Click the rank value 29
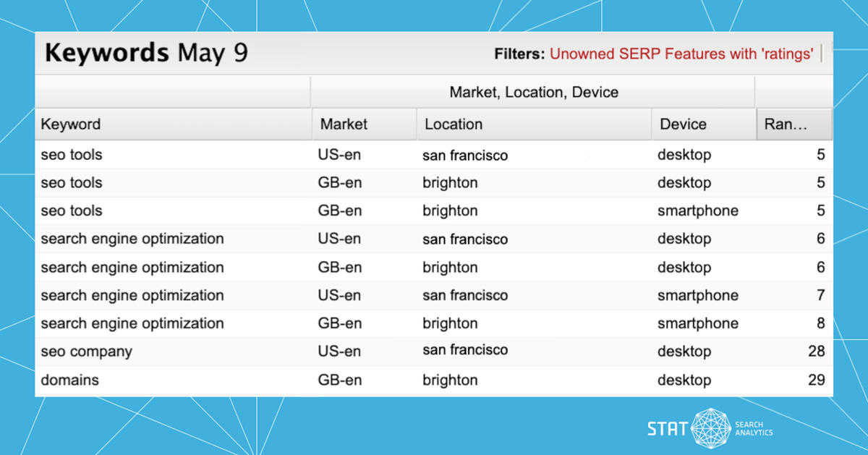The image size is (868, 455). tap(816, 380)
